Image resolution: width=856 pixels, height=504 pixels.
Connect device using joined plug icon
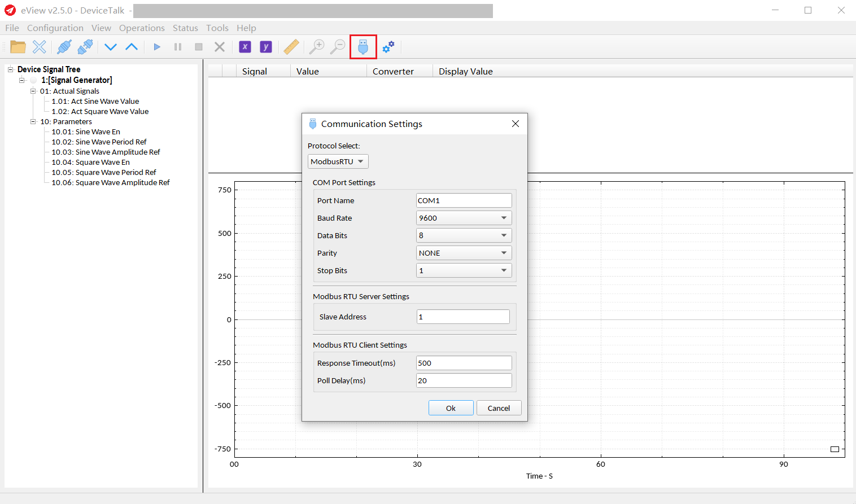(x=64, y=47)
